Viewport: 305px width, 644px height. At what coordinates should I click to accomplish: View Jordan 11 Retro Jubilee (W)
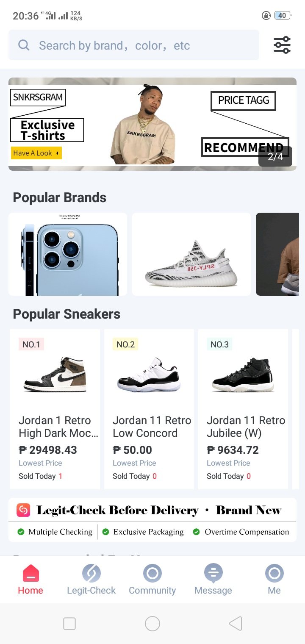point(243,426)
